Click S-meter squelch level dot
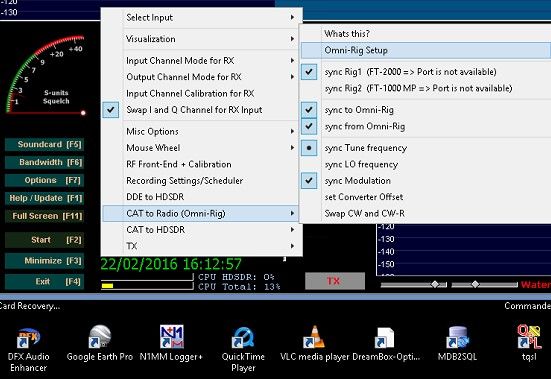 coord(83,113)
